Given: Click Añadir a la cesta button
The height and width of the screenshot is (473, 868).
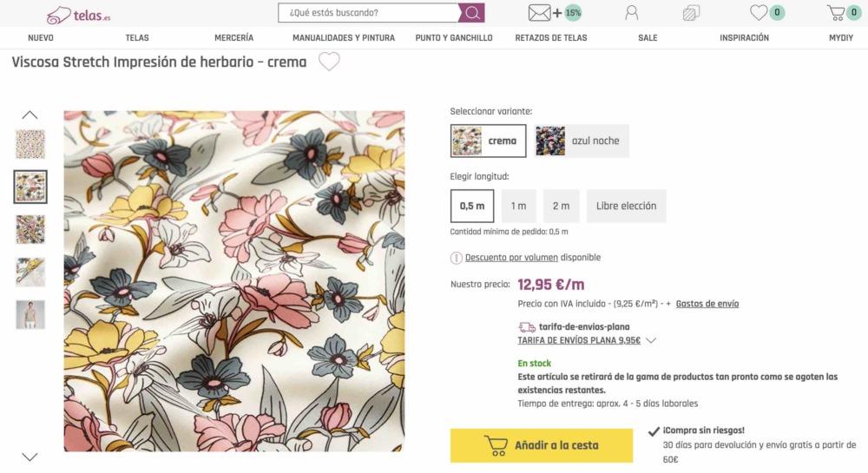Looking at the screenshot, I should (x=542, y=445).
